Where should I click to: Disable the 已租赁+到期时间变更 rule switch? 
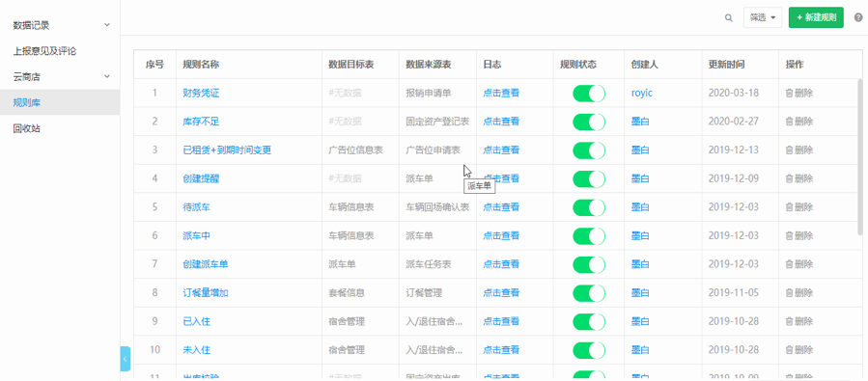coord(589,150)
